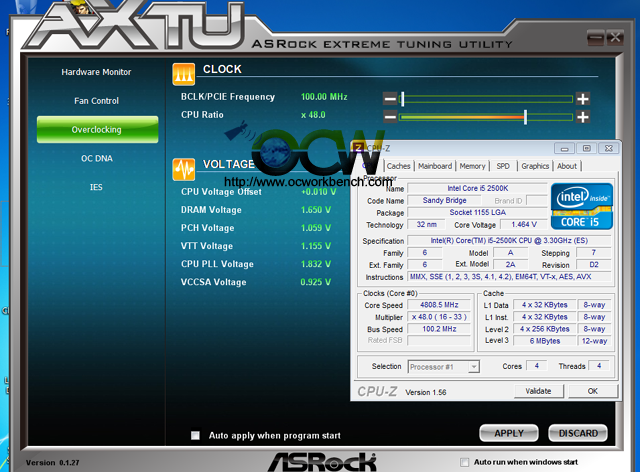
Task: Click the x 48.0 CPU Ratio value
Action: click(313, 115)
